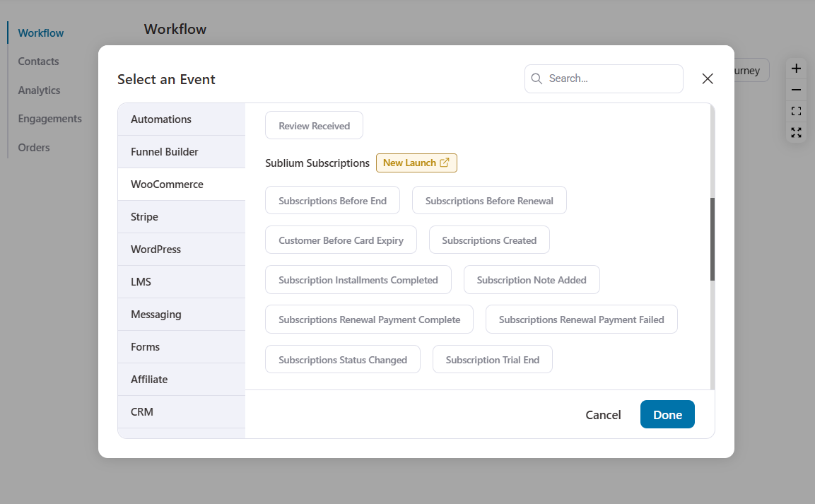Choose Subscriptions Renewal Payment Complete event
Image resolution: width=815 pixels, height=504 pixels.
pos(369,320)
